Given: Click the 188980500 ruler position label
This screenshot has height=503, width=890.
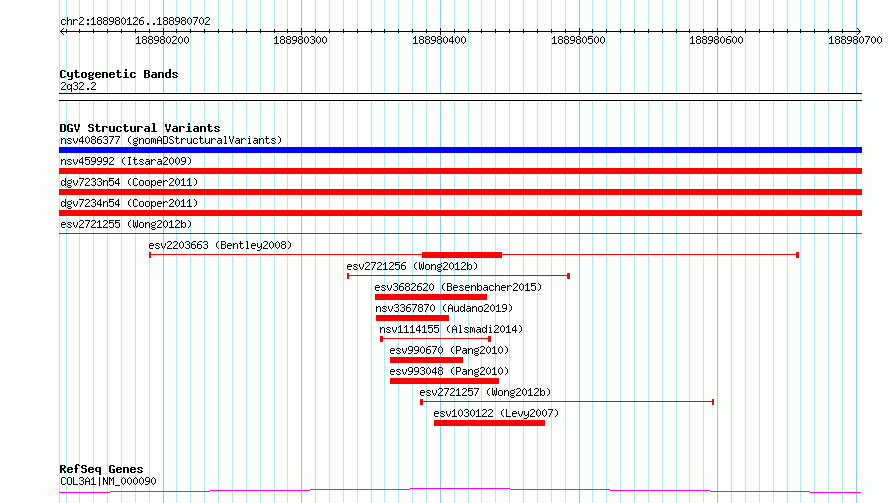Looking at the screenshot, I should click(x=578, y=40).
